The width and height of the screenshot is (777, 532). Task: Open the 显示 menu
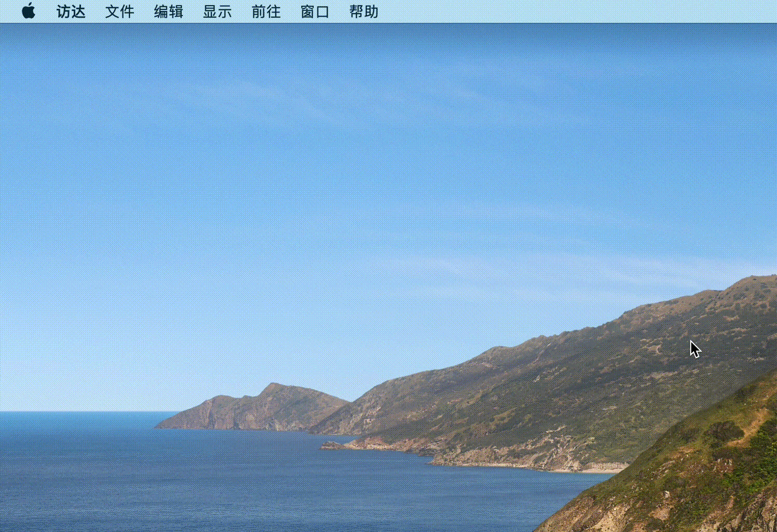[218, 11]
